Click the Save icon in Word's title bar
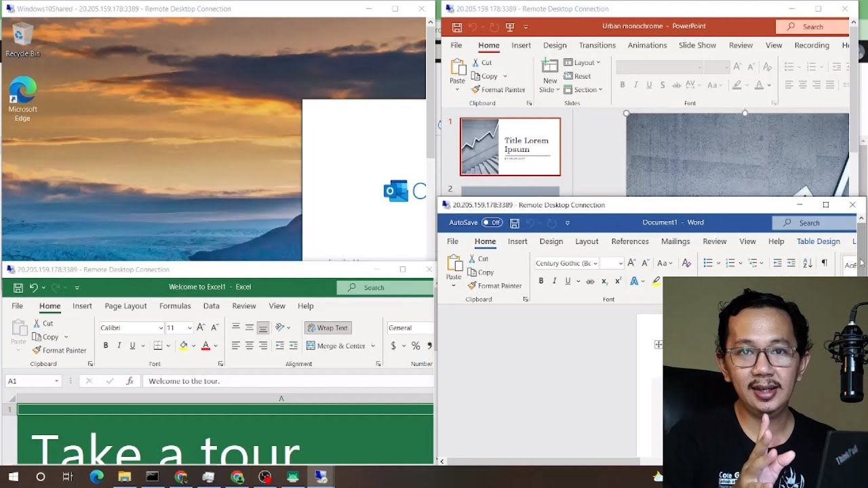This screenshot has width=868, height=488. coord(515,223)
